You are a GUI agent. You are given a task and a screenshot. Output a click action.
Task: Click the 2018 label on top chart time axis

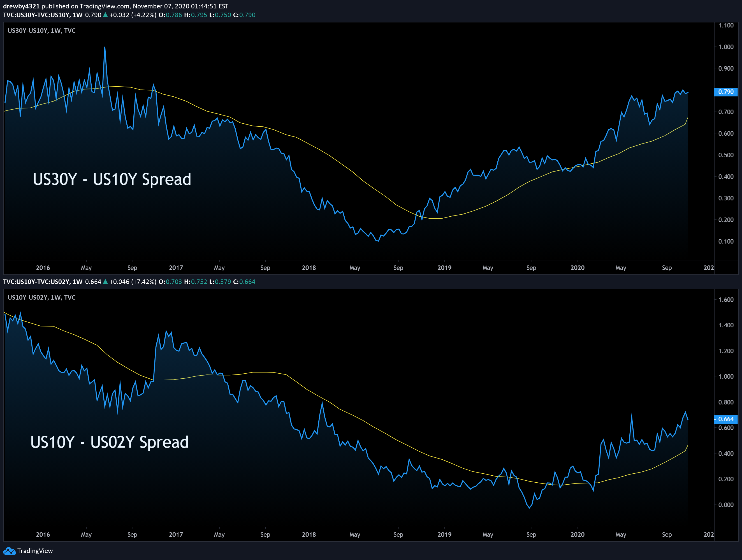point(309,268)
